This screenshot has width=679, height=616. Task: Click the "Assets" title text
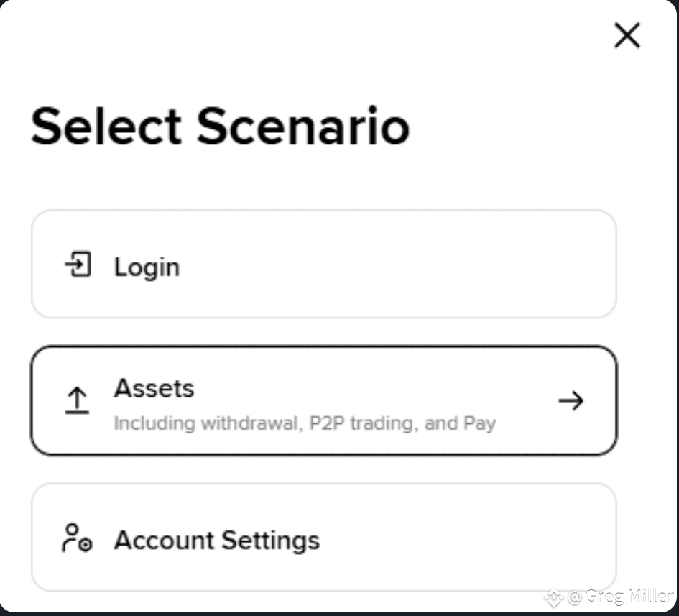(x=154, y=387)
